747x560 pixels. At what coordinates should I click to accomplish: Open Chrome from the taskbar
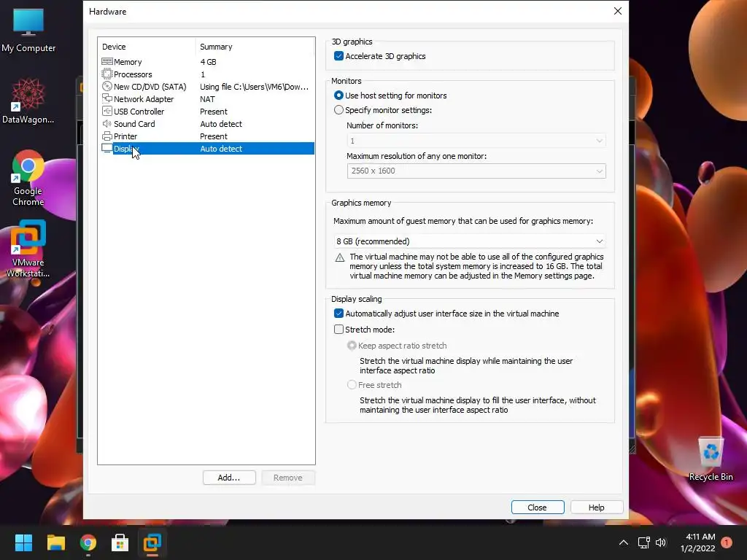pos(88,542)
